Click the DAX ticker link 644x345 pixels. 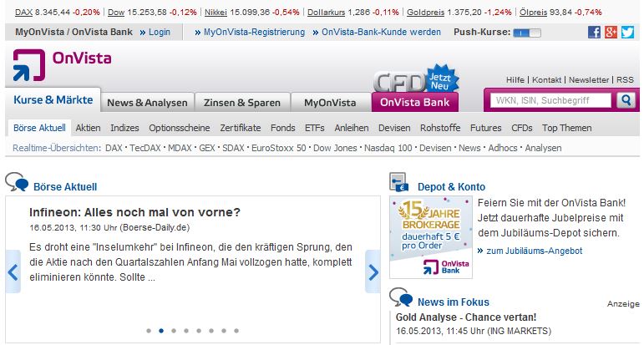(24, 13)
